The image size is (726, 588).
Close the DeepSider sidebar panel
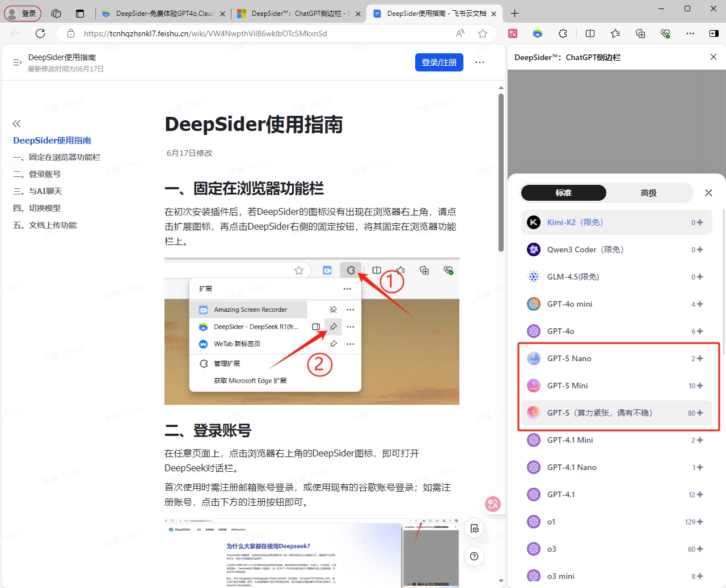click(x=714, y=57)
